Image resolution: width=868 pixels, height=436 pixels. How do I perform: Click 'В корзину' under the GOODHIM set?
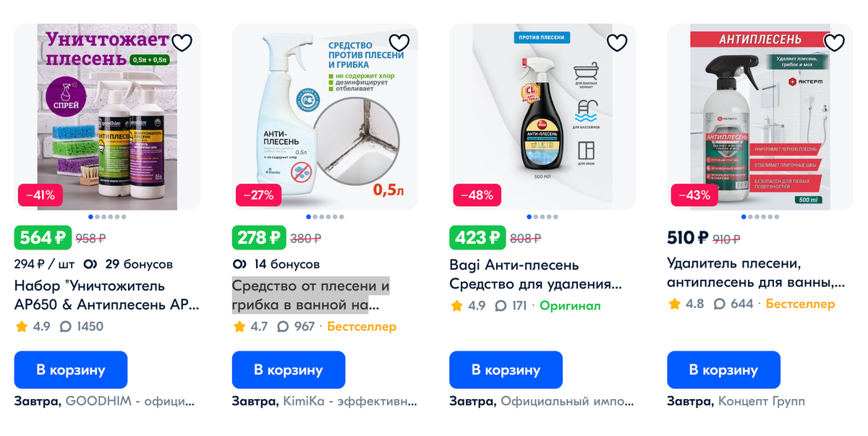click(70, 369)
